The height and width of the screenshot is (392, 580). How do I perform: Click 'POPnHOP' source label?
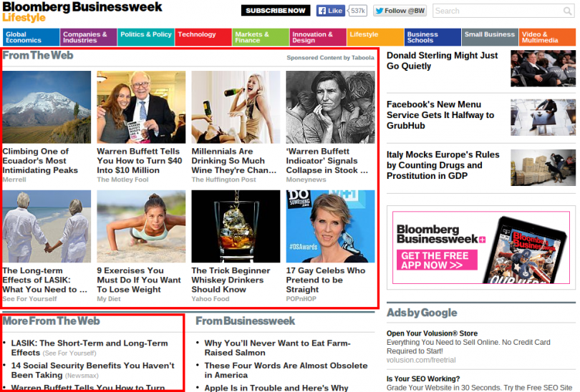coord(301,299)
